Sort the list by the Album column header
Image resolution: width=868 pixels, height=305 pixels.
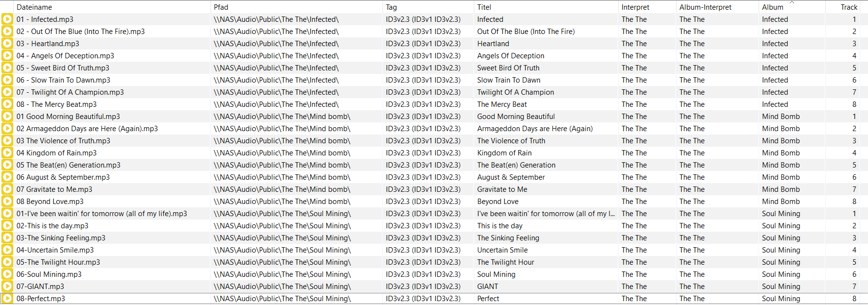pos(773,7)
